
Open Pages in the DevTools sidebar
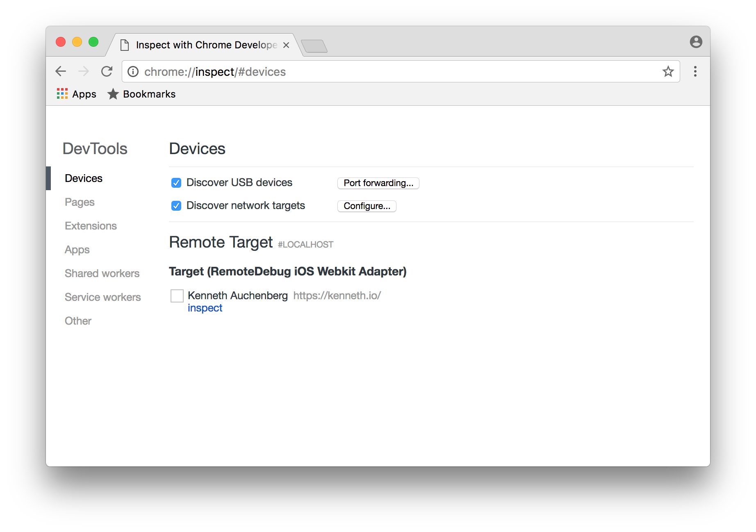tap(80, 202)
